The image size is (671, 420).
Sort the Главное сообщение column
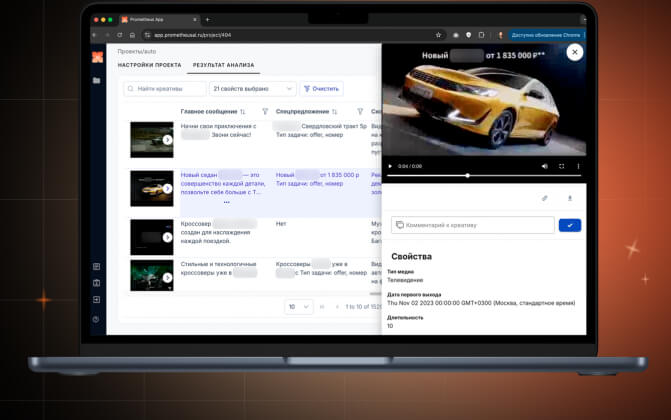point(243,112)
